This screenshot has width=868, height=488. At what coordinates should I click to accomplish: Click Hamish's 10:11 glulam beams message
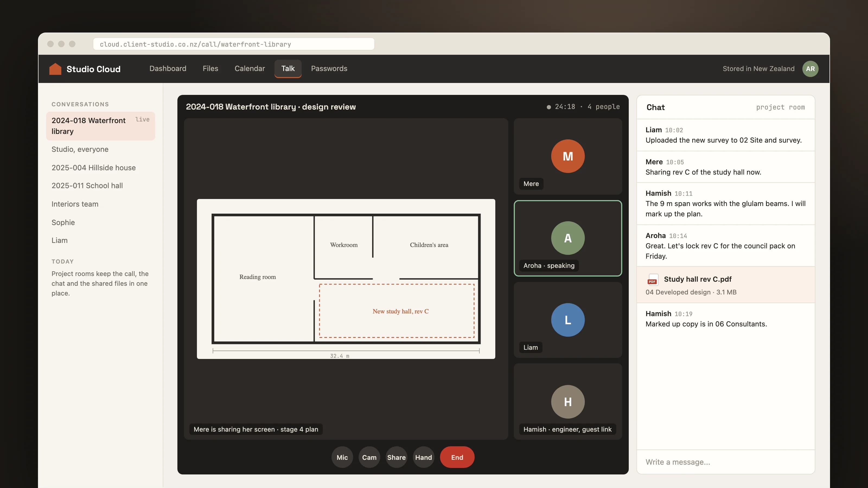[726, 204]
